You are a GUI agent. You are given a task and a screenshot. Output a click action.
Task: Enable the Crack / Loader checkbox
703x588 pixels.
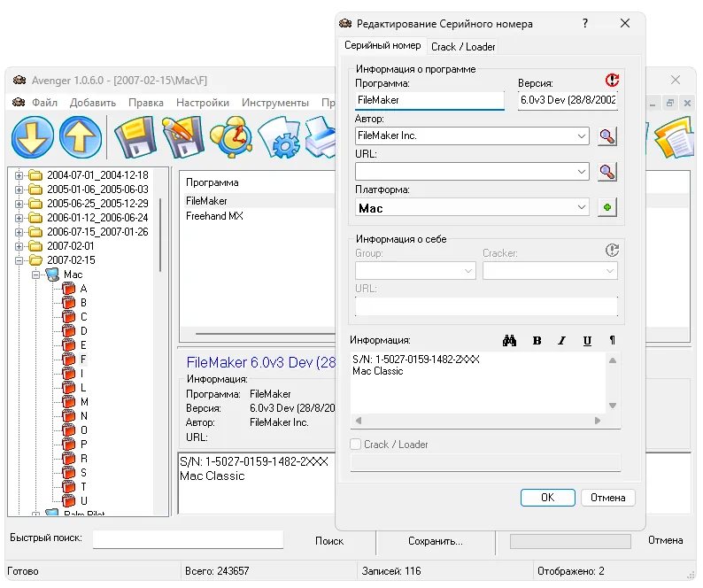(x=356, y=444)
